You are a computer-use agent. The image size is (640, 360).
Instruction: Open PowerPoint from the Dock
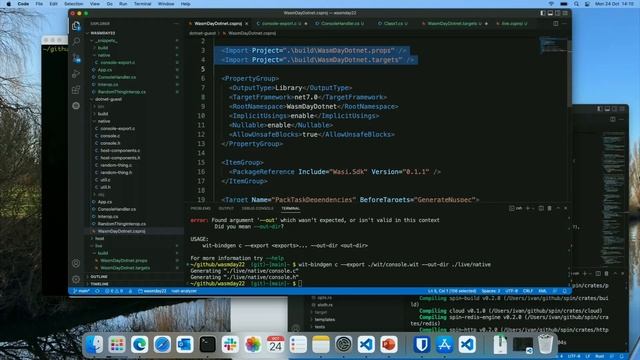(x=389, y=344)
